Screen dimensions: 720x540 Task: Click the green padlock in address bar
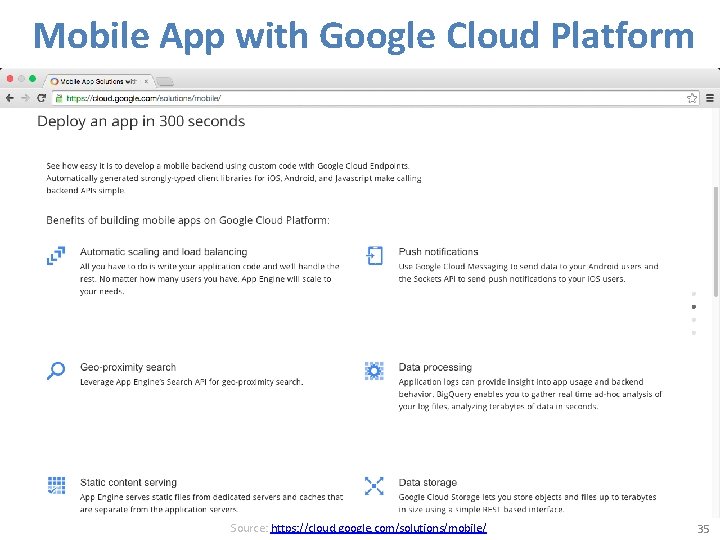click(x=59, y=98)
